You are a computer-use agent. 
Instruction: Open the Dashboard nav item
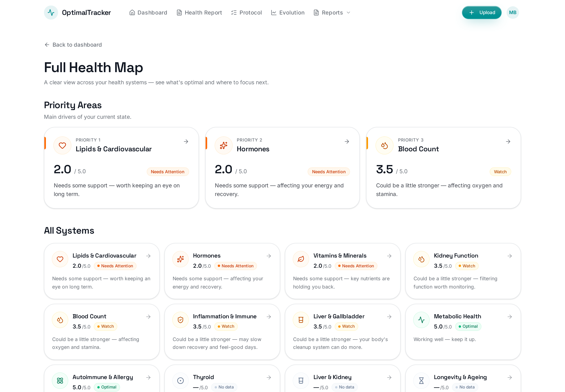(148, 13)
